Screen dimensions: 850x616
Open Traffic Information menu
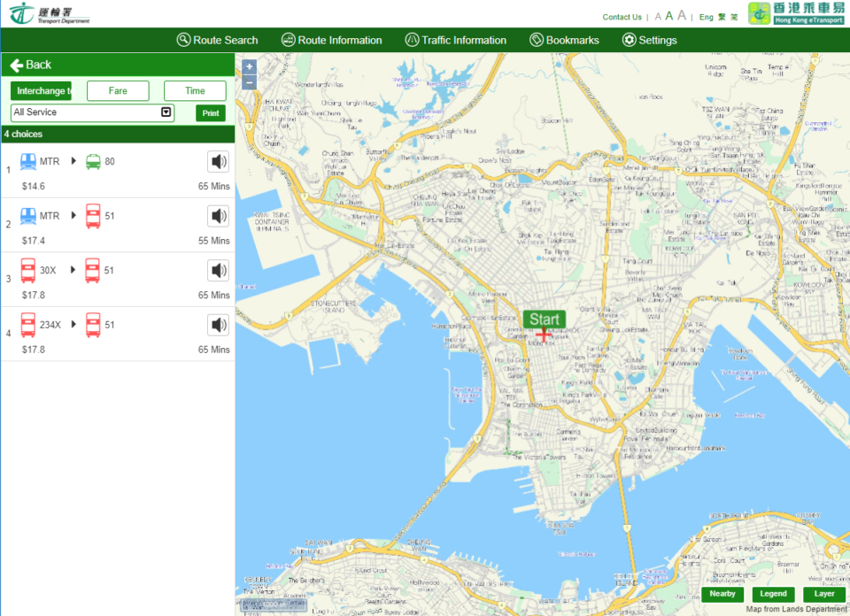(455, 40)
